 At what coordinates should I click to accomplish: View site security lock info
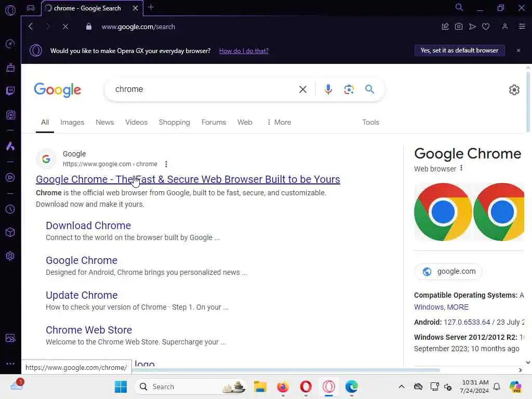pyautogui.click(x=88, y=26)
